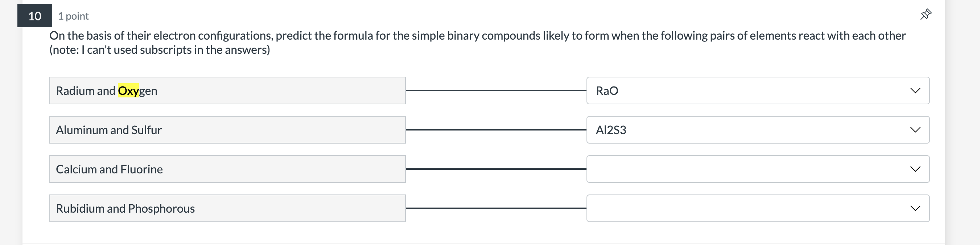Select the Rubidium and Phosphorous prompt box
980x245 pixels.
click(227, 208)
